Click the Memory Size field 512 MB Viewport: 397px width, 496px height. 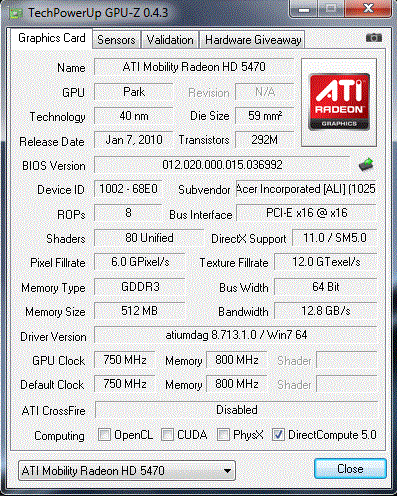tap(140, 311)
